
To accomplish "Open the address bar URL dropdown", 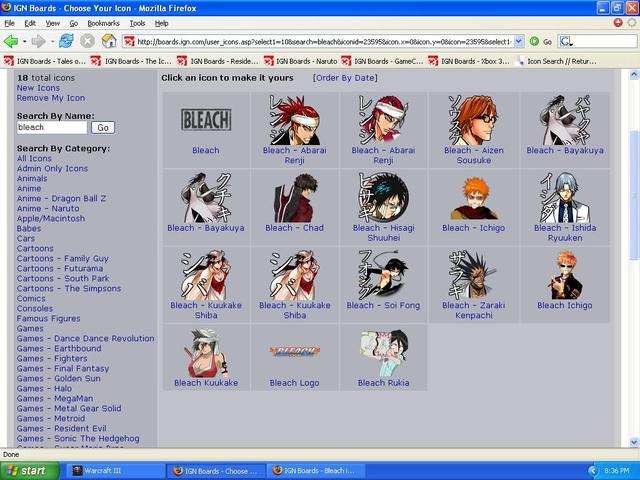I will (518, 41).
